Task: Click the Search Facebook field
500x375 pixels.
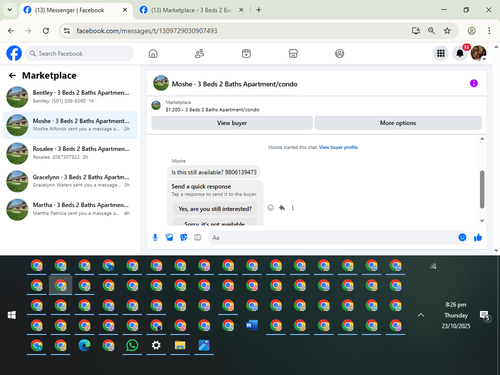Action: 80,53
